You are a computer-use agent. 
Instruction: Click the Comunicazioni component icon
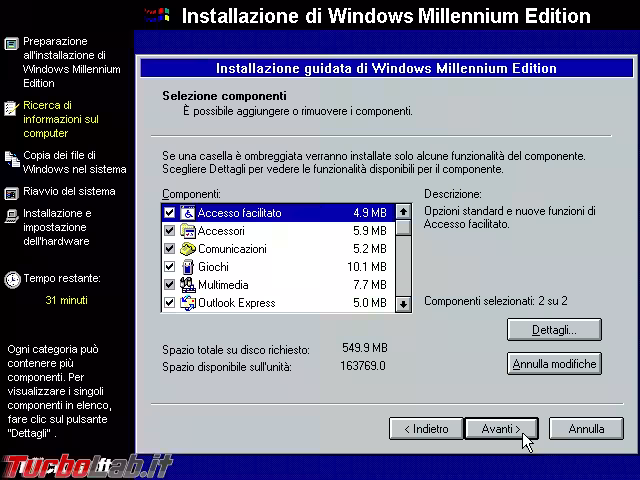187,249
